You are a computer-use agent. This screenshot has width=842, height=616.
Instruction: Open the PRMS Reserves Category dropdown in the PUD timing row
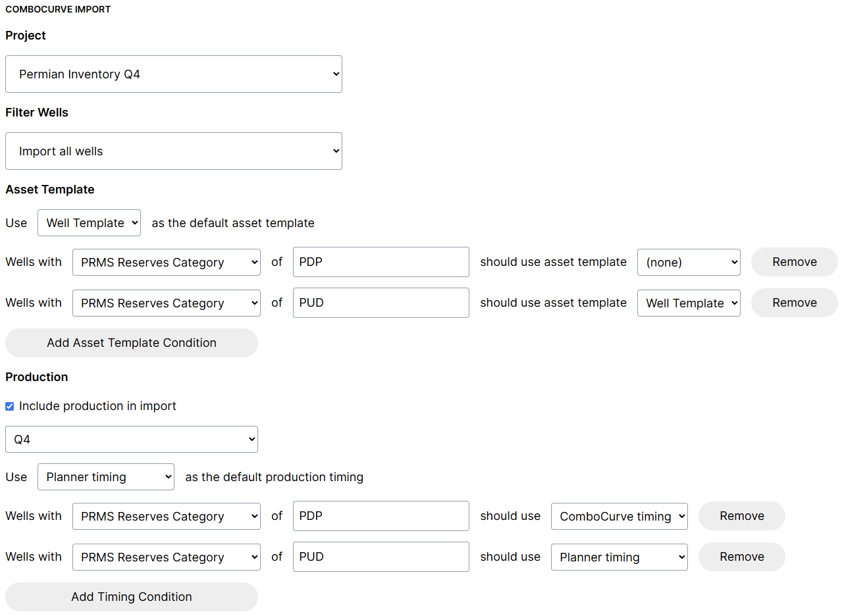point(166,557)
